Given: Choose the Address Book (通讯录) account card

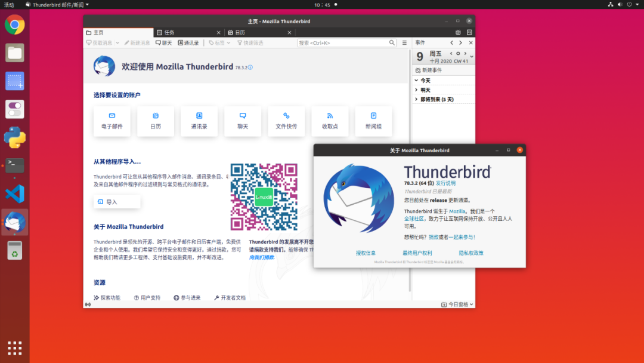Looking at the screenshot, I should point(199,121).
